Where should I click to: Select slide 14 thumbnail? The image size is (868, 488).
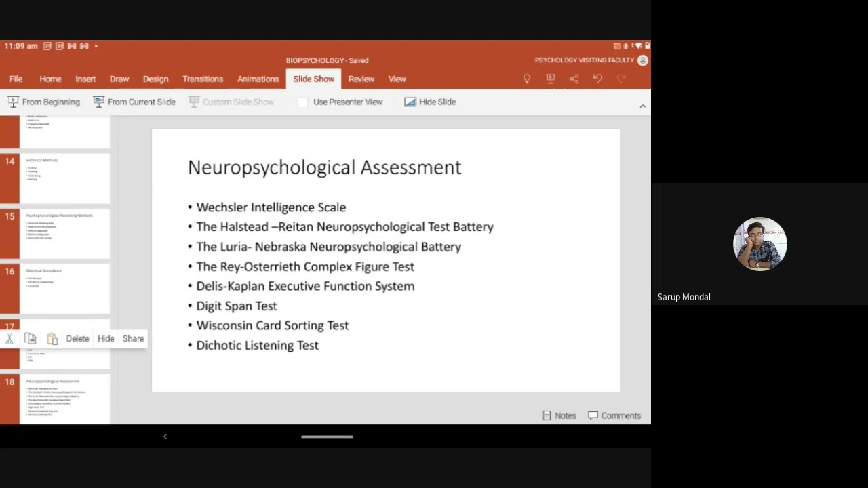click(x=64, y=178)
